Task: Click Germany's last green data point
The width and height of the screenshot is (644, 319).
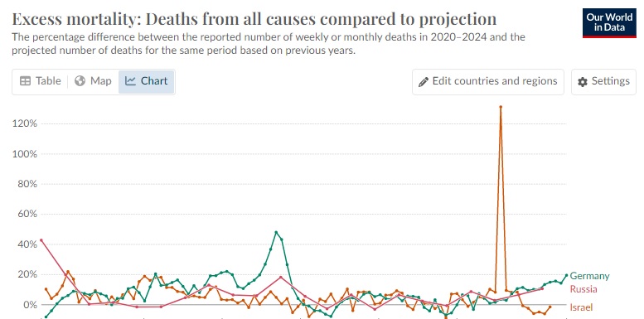Action: point(566,275)
